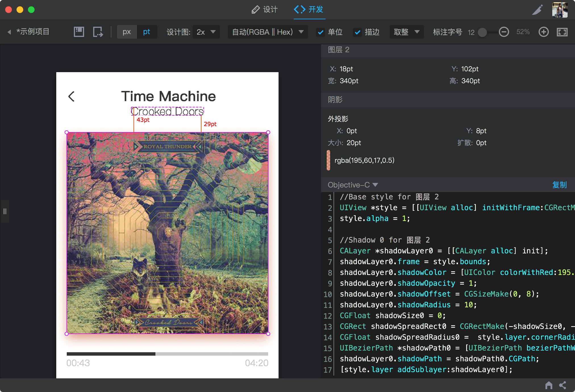Screen dimensions: 575x392
Task: Click 复制 to copy code
Action: coord(559,185)
